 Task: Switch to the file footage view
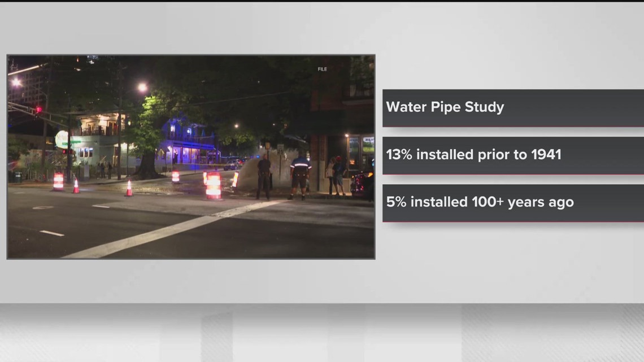tap(190, 158)
